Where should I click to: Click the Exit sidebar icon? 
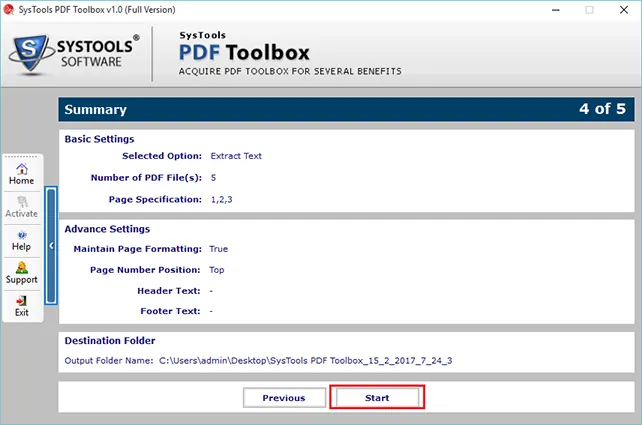click(22, 306)
